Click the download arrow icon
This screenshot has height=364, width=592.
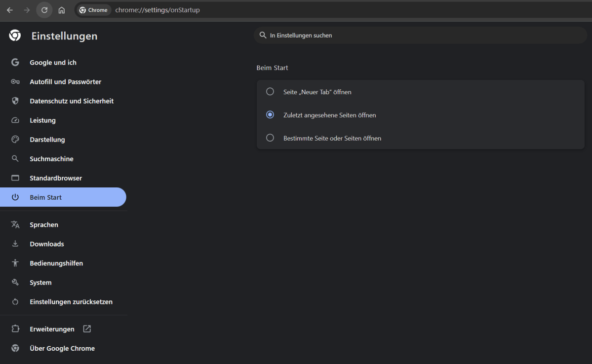tap(15, 244)
